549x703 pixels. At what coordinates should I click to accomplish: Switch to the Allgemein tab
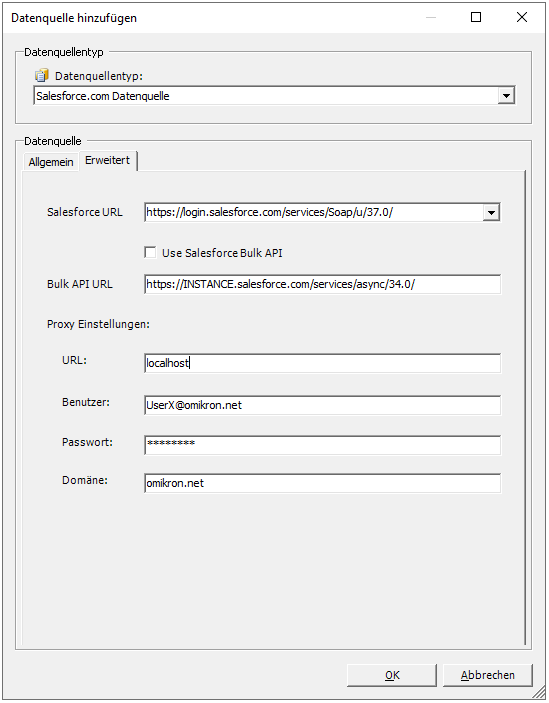click(51, 162)
